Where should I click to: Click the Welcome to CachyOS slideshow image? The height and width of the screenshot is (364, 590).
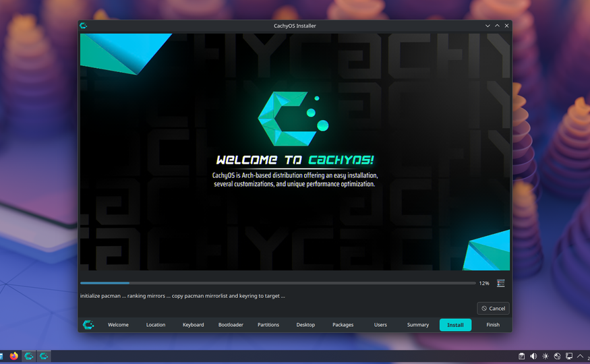click(x=295, y=152)
